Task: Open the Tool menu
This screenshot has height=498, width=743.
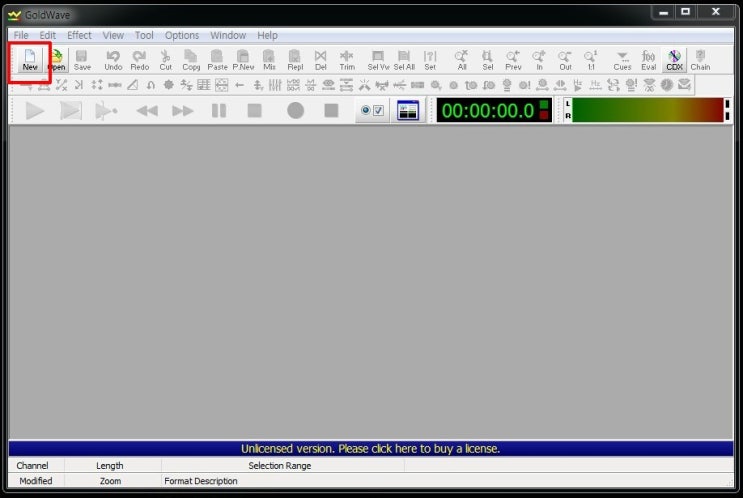Action: click(x=144, y=35)
